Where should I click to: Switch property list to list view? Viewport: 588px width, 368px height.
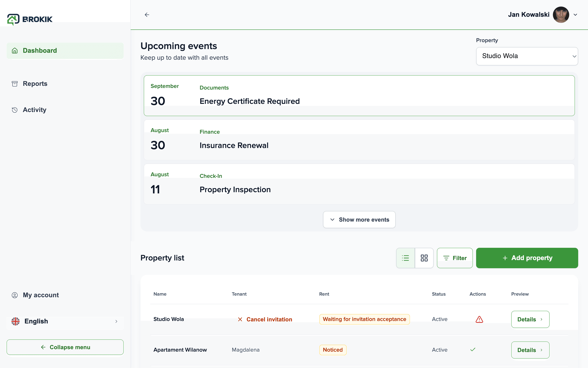pos(405,258)
